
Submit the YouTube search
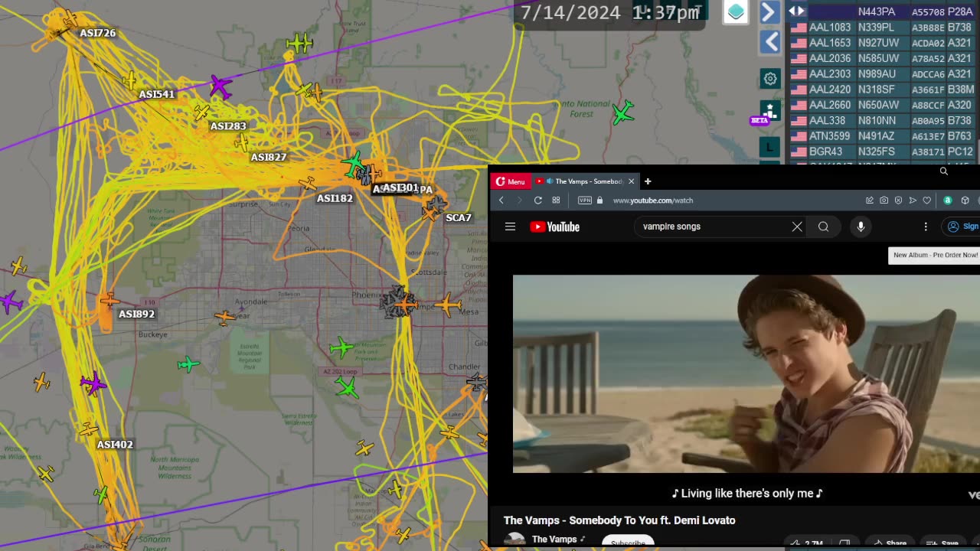823,227
